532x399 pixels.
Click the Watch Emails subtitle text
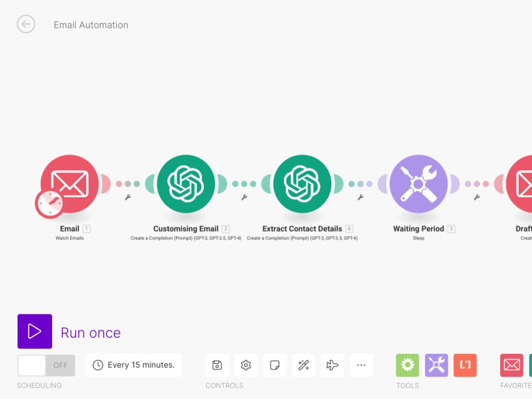[x=70, y=238]
